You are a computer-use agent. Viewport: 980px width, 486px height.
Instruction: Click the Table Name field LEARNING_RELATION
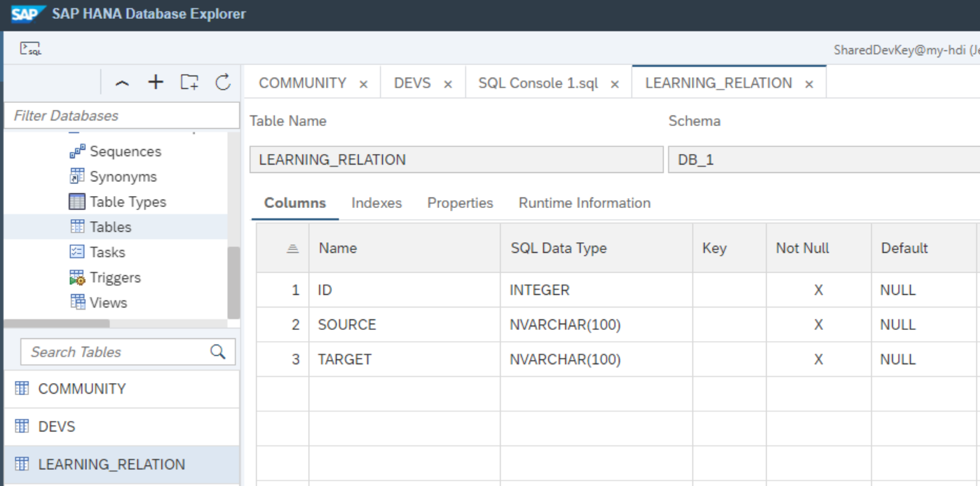click(456, 160)
